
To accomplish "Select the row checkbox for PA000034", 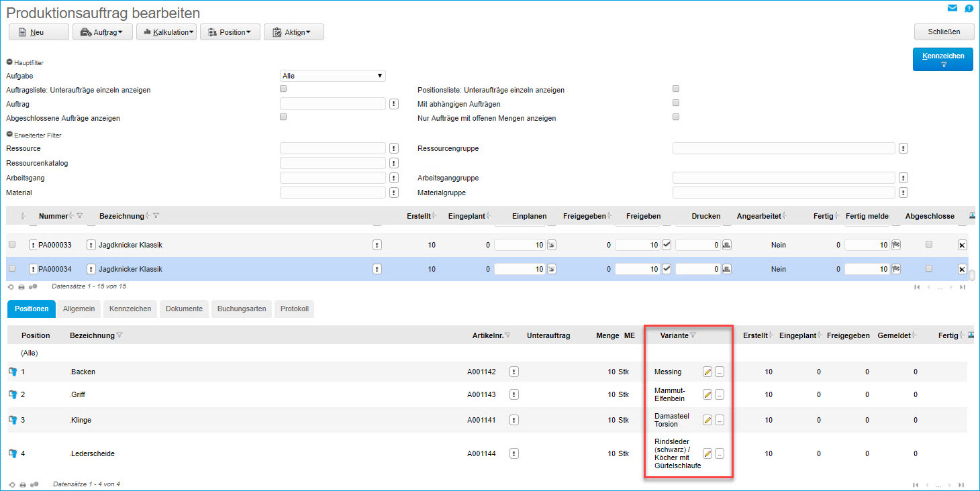I will [12, 268].
